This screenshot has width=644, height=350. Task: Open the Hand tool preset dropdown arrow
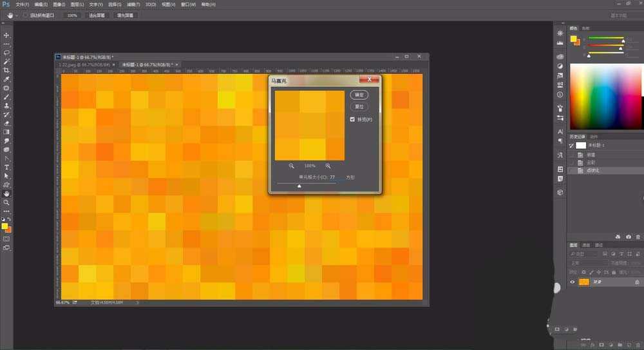16,15
